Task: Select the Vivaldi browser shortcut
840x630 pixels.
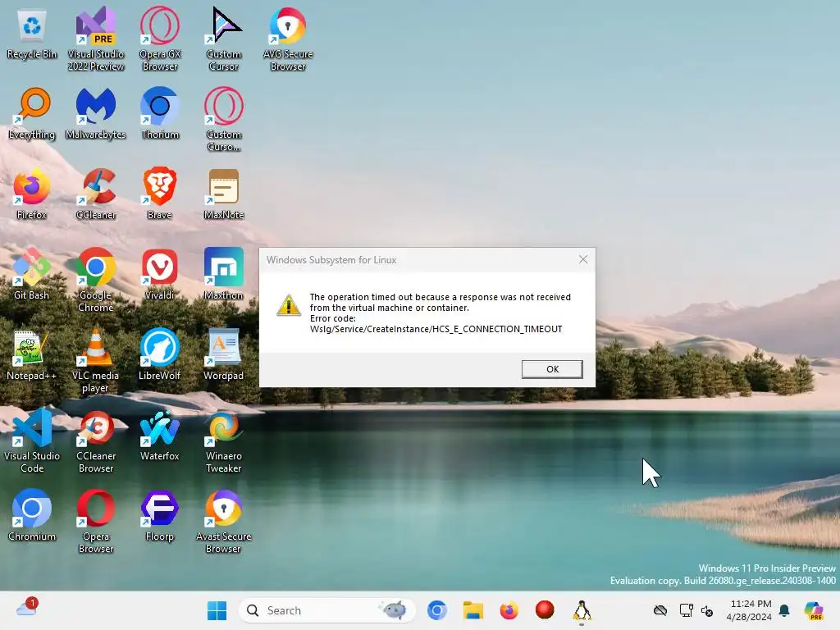Action: pos(160,274)
